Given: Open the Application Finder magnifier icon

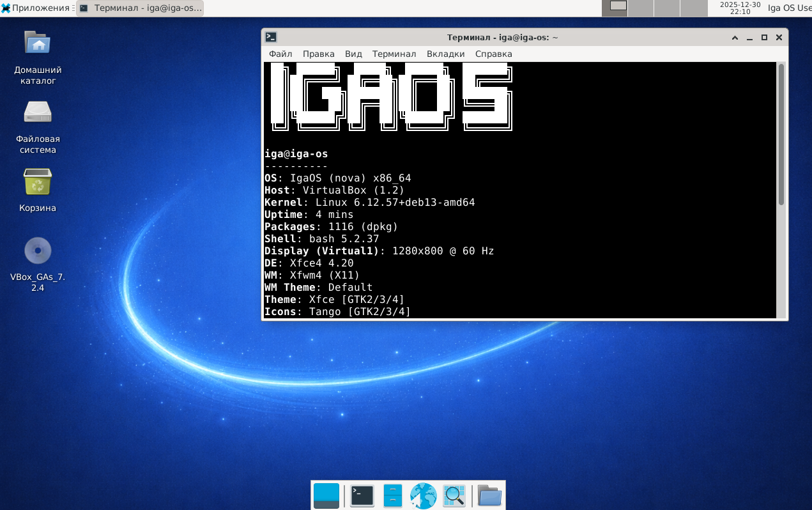Looking at the screenshot, I should click(x=454, y=495).
